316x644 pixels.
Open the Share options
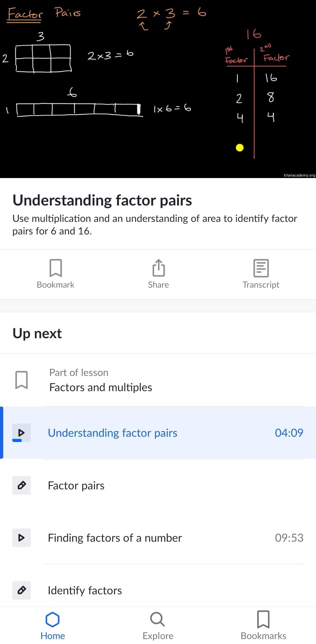[x=158, y=273]
